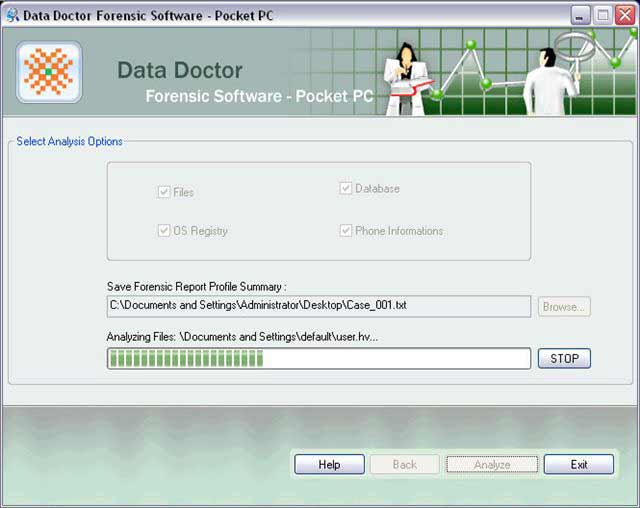This screenshot has width=640, height=508.
Task: Toggle the Files checkbox
Action: click(164, 192)
